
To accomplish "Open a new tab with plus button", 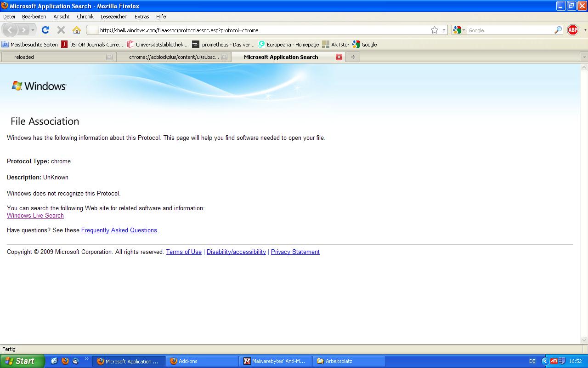I will (x=353, y=57).
